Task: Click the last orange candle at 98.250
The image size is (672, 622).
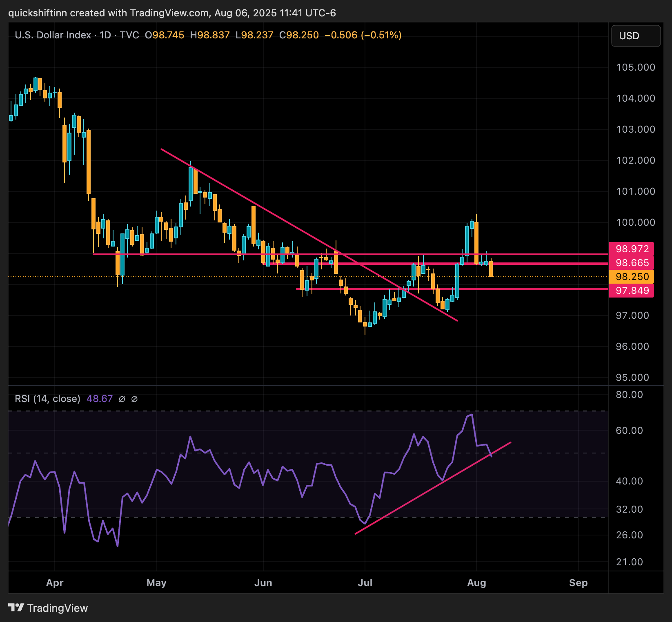Action: (x=491, y=269)
